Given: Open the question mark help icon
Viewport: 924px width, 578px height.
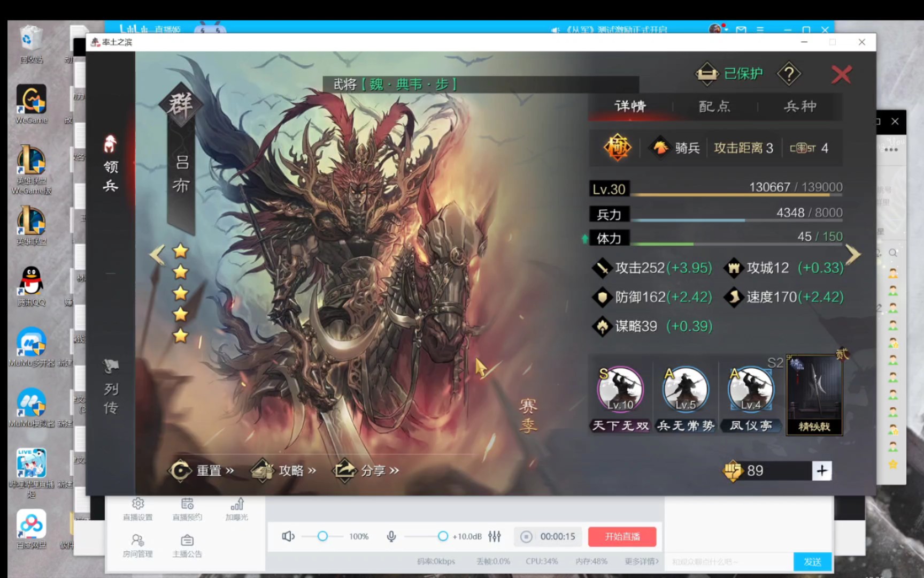Looking at the screenshot, I should [789, 74].
